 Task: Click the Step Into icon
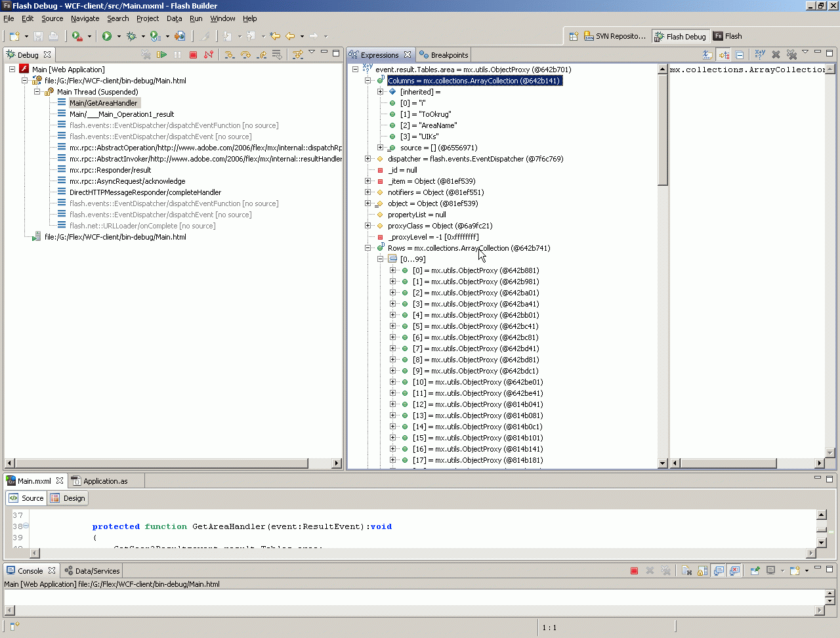[230, 54]
